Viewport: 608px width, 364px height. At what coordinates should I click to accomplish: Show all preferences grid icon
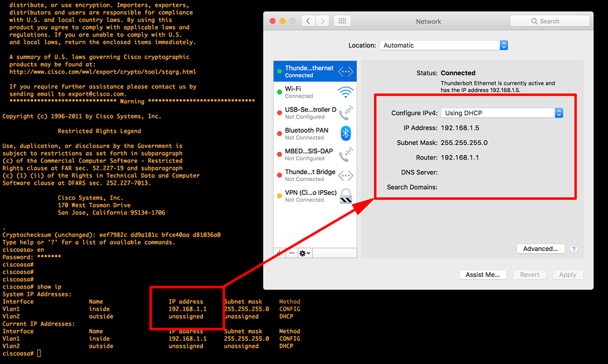pos(342,21)
